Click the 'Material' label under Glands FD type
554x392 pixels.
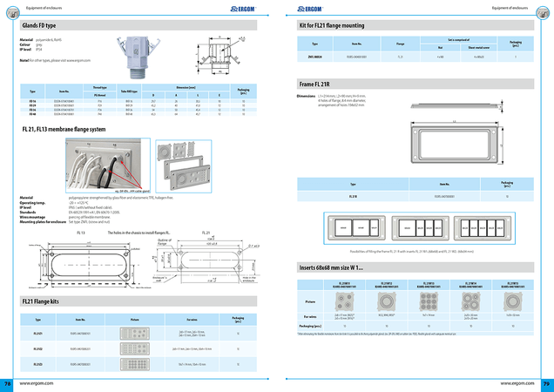point(26,40)
